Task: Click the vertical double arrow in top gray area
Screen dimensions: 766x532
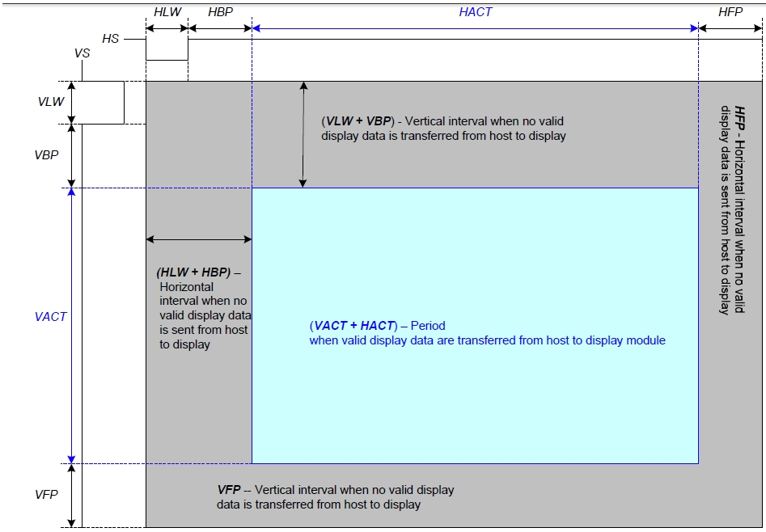Action: (x=303, y=134)
